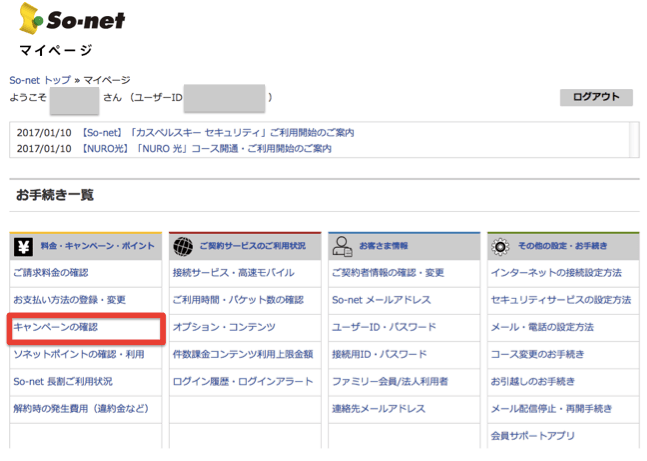Open the So-net トップ breadcrumb link
The image size is (647, 461).
click(x=40, y=80)
